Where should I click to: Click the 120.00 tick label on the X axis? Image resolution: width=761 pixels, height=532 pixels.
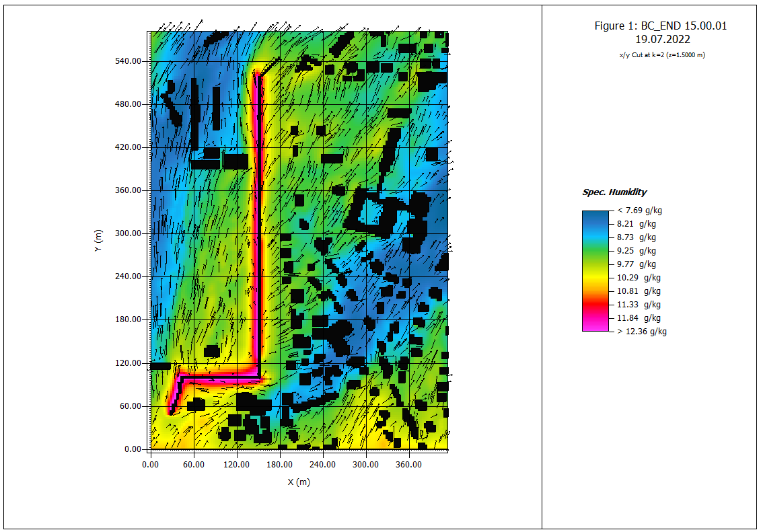tap(236, 465)
